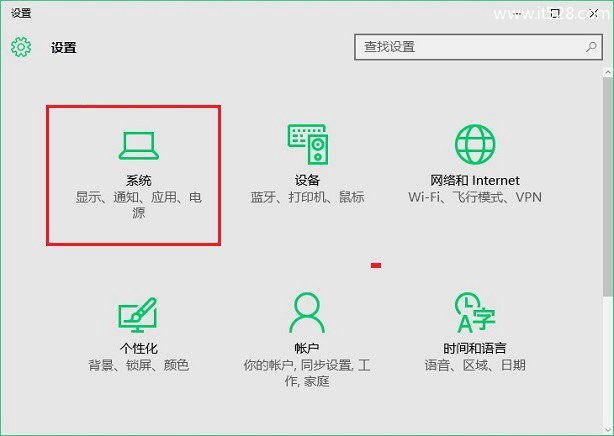Screen dimensions: 614x436
Task: Open the 设备 keyboard and speaker icon
Action: (x=308, y=144)
